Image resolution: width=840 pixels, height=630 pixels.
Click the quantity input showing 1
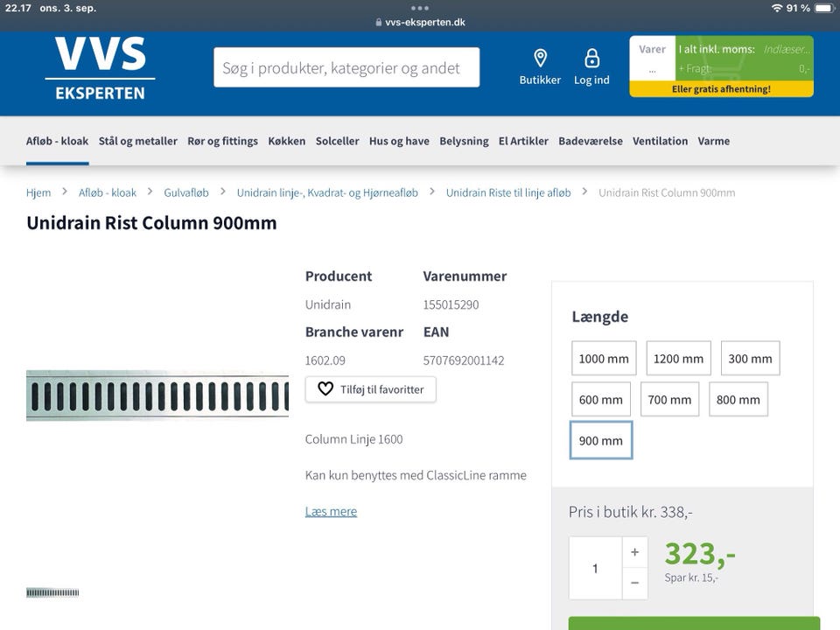595,568
